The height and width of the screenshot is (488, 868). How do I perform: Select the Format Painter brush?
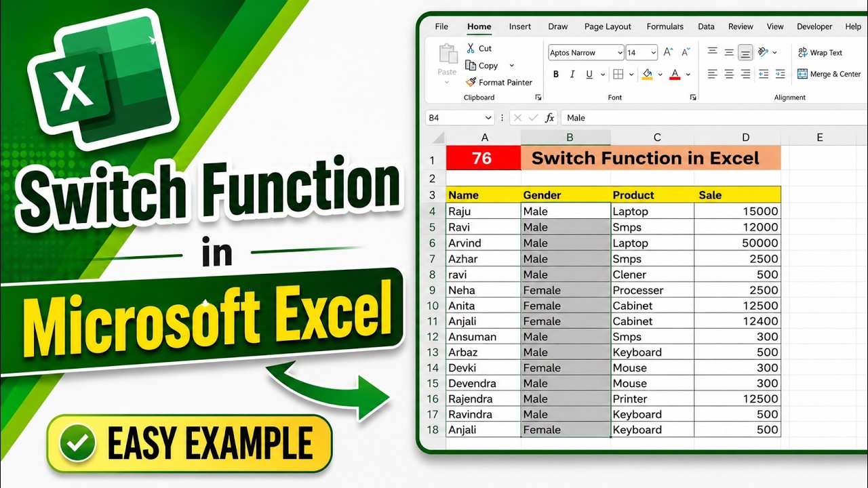[x=471, y=82]
